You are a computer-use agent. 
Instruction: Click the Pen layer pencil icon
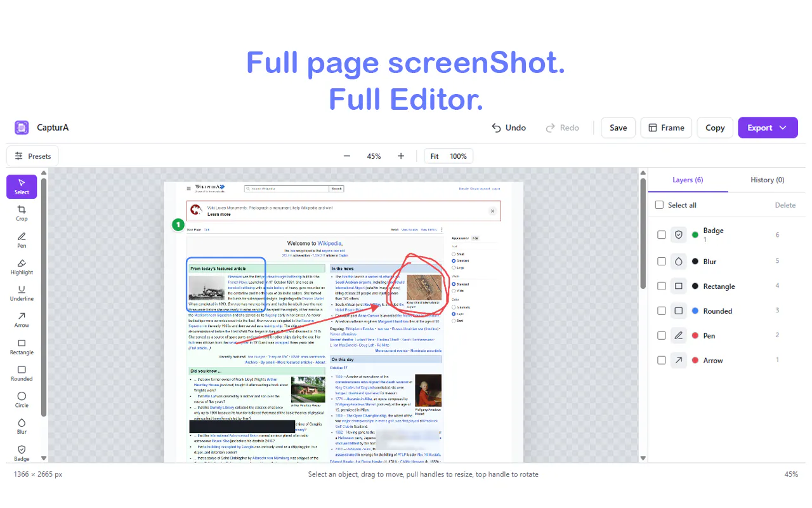(x=679, y=335)
